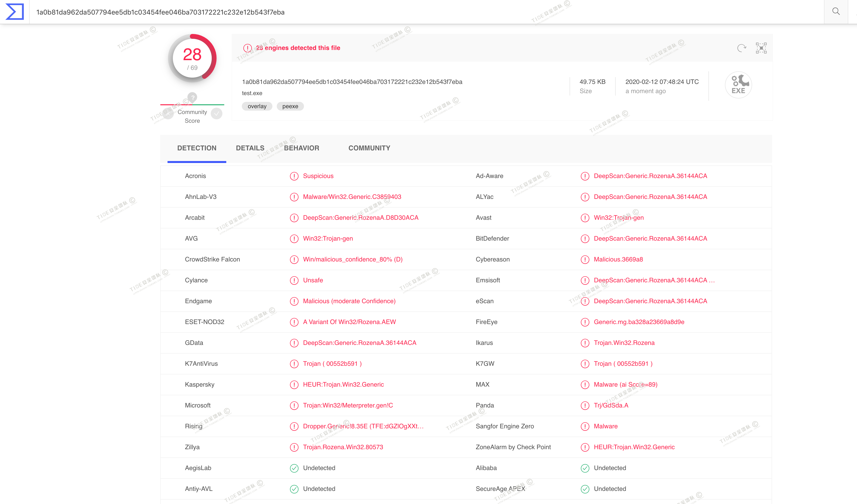This screenshot has width=857, height=504.
Task: Click the magnifying glass search icon
Action: 836,12
